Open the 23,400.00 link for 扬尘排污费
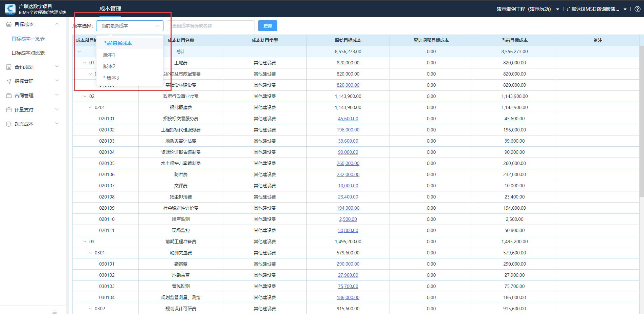Viewport: 644px width, 314px height. 348,197
